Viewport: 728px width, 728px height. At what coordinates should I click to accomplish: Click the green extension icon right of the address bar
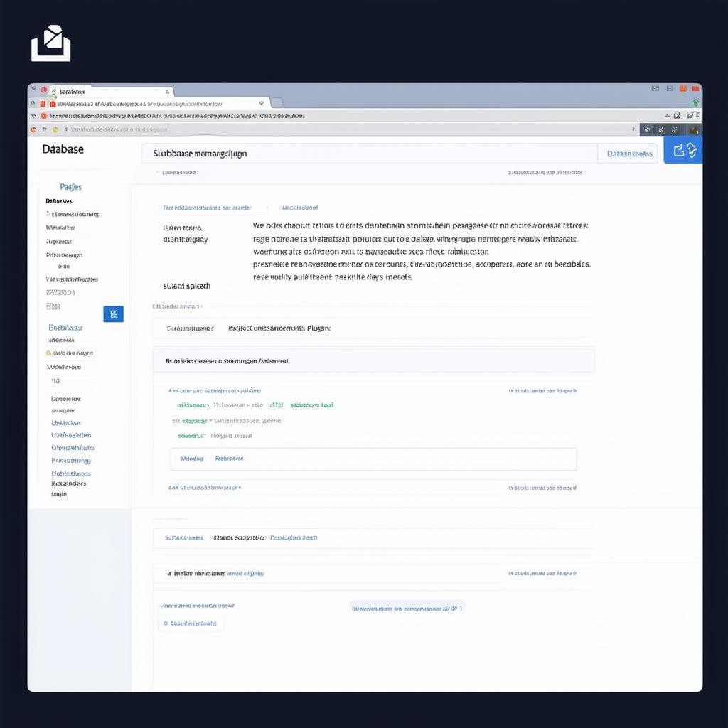tap(696, 102)
